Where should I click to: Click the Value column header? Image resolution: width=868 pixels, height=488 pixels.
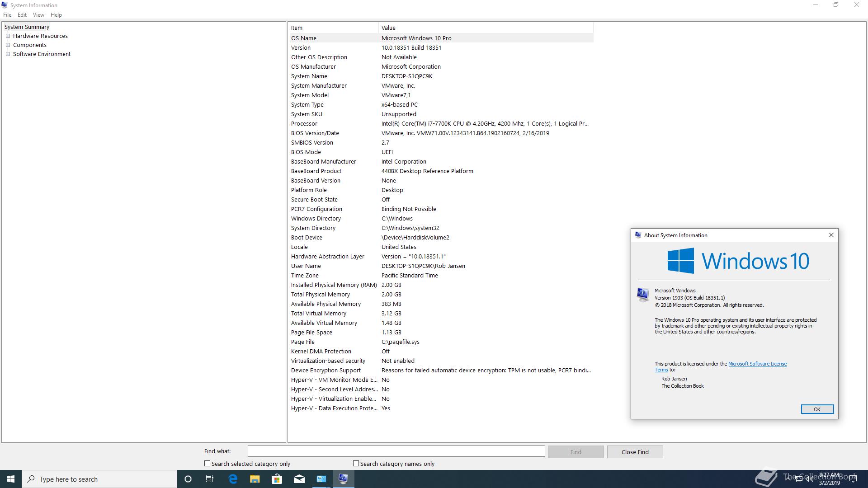click(486, 28)
